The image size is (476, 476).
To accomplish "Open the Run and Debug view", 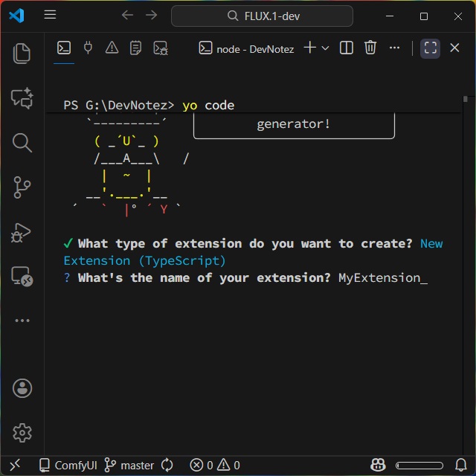I will (x=22, y=232).
